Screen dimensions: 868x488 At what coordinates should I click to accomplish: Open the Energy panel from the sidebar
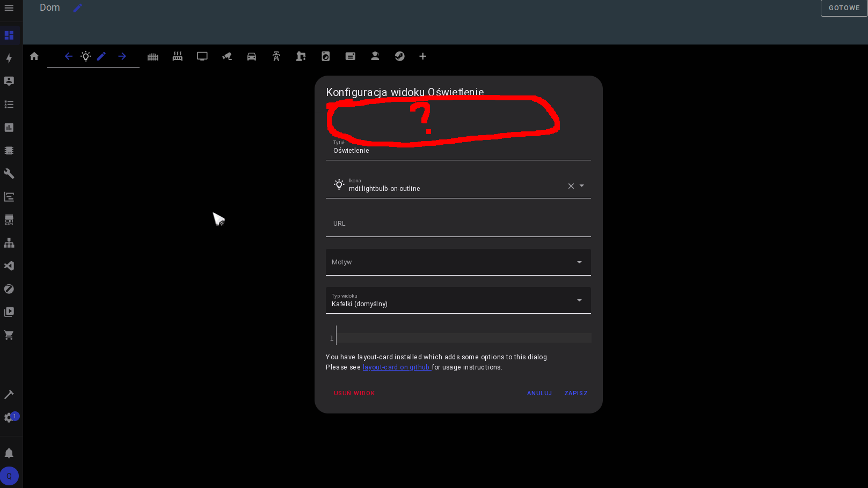[9, 58]
